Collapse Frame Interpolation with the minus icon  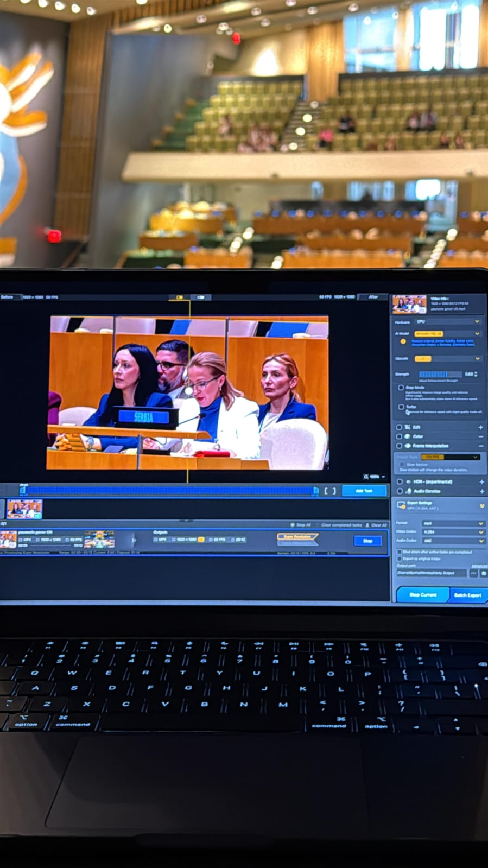click(x=481, y=446)
